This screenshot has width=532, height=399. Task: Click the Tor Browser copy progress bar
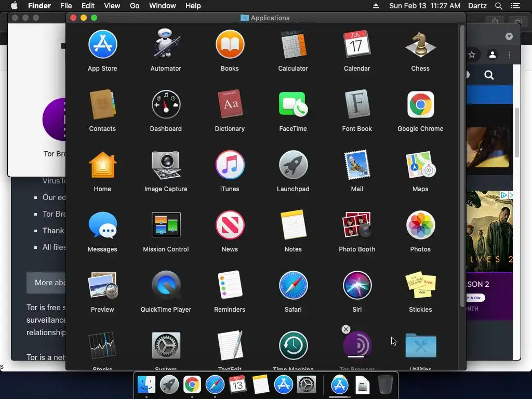(356, 356)
